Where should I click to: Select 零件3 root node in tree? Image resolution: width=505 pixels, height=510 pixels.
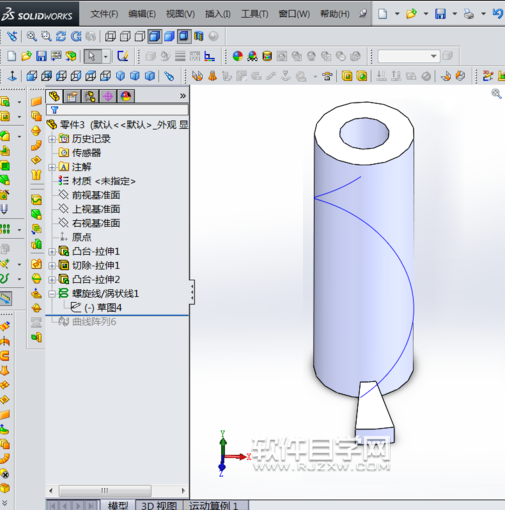click(x=117, y=125)
